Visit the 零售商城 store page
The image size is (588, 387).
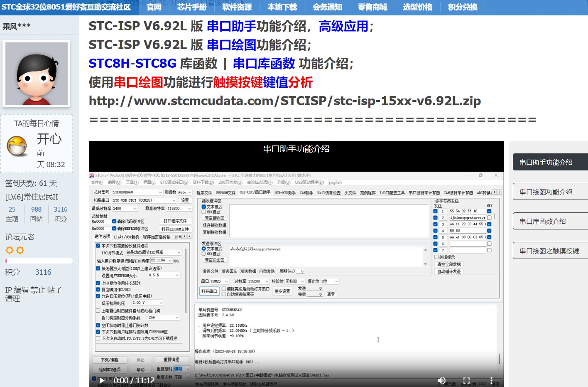[372, 7]
